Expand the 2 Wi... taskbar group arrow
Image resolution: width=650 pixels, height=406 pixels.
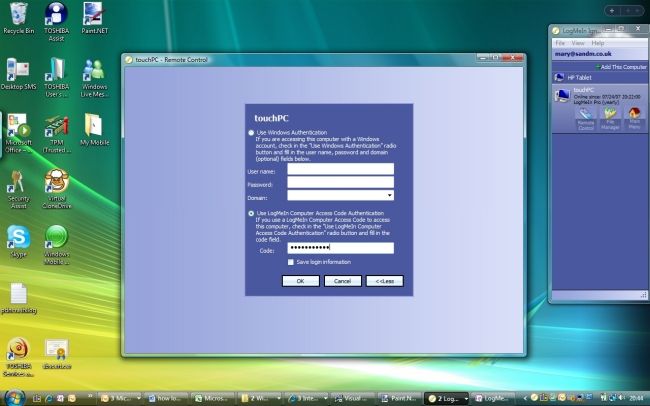coord(279,398)
